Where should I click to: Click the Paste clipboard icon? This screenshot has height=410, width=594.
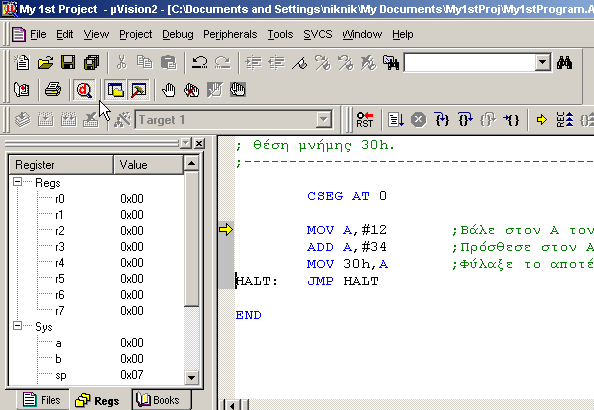(168, 63)
